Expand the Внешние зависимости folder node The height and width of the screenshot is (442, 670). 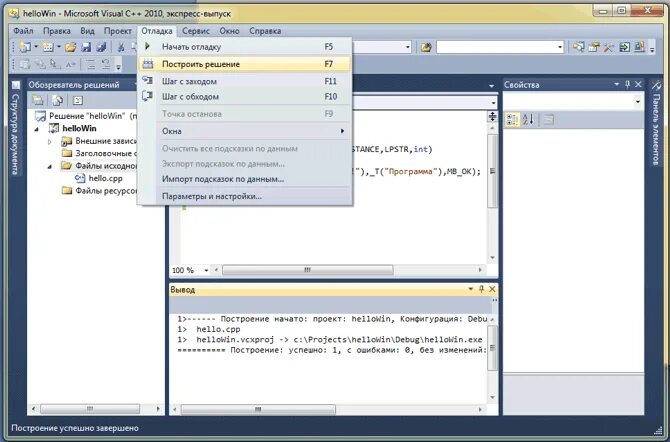pos(50,141)
